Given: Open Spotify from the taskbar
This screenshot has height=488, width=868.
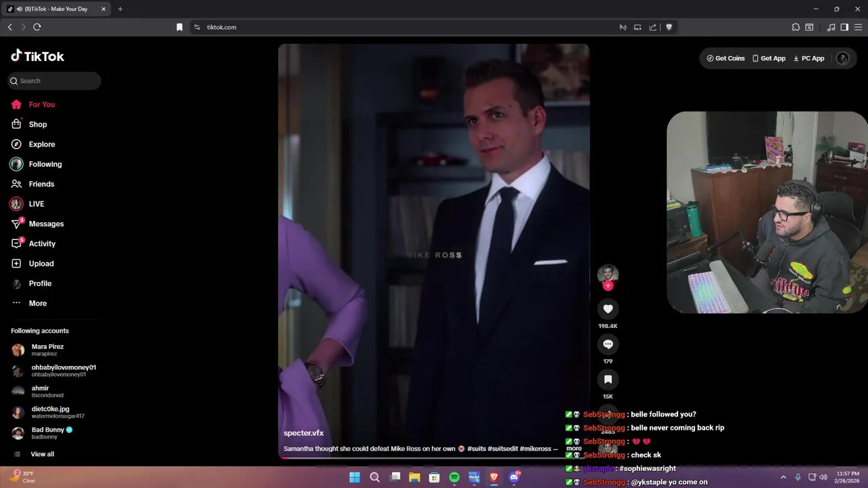Looking at the screenshot, I should coord(454,477).
